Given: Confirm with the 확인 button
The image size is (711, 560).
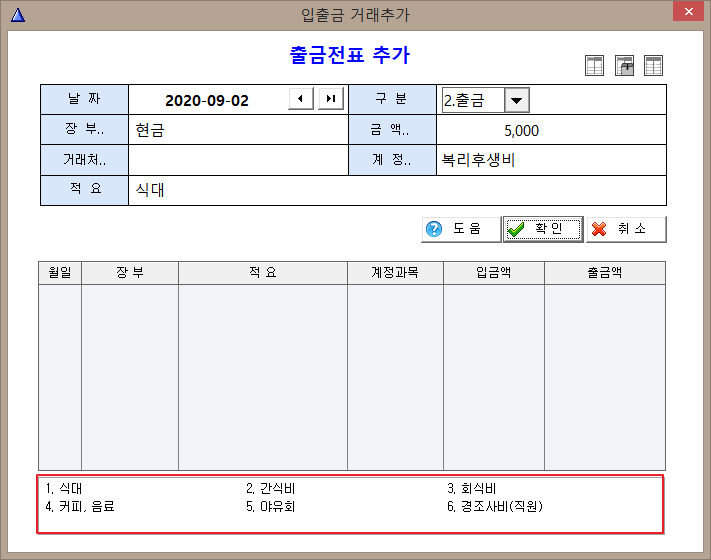Looking at the screenshot, I should click(x=543, y=229).
